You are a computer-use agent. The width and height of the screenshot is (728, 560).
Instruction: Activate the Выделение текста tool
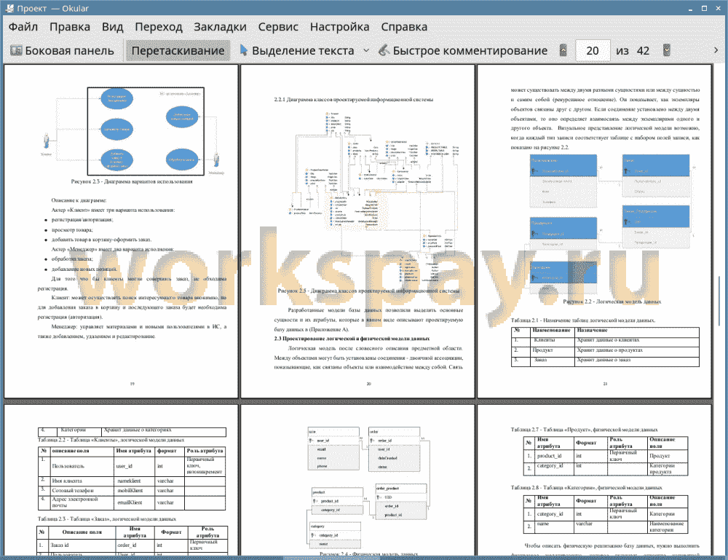tap(297, 51)
